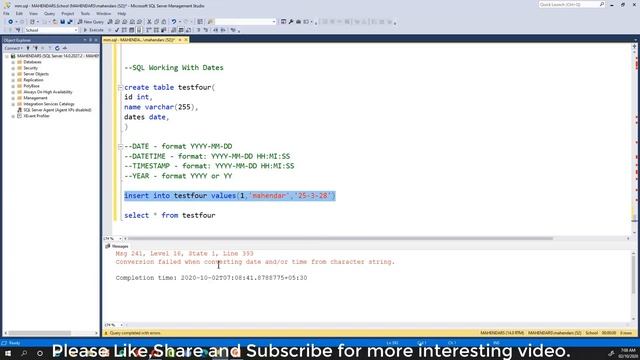Screen dimensions: 640x360
Task: Click the Object Explorer horizontal scrollbar
Action: point(40,333)
